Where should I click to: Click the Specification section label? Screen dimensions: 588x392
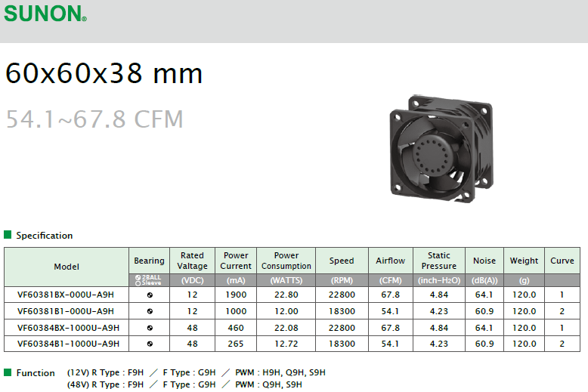point(45,236)
